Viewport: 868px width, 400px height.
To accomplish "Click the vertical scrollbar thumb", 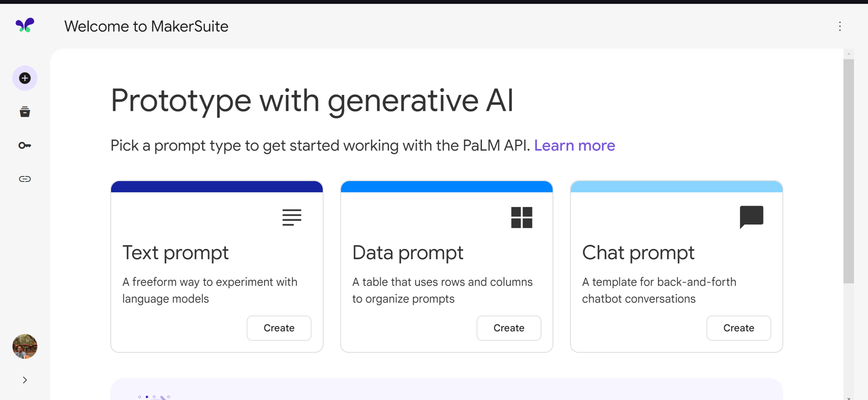I will [849, 171].
